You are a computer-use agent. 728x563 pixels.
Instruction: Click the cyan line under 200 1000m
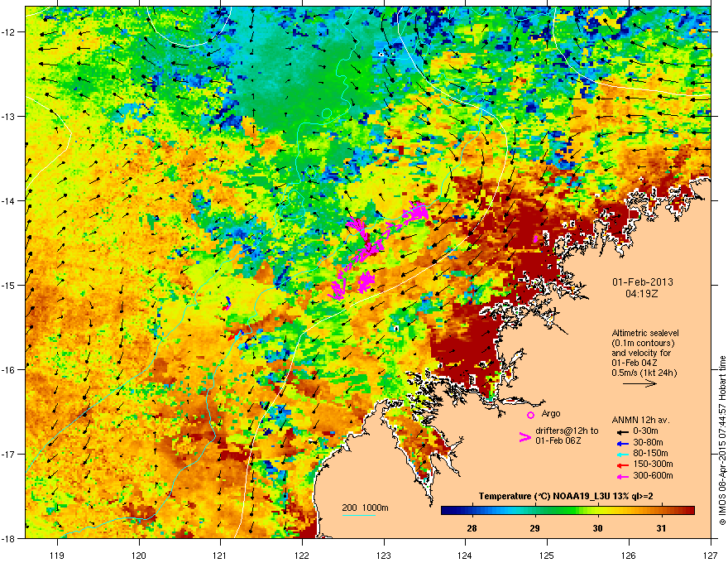click(x=359, y=515)
